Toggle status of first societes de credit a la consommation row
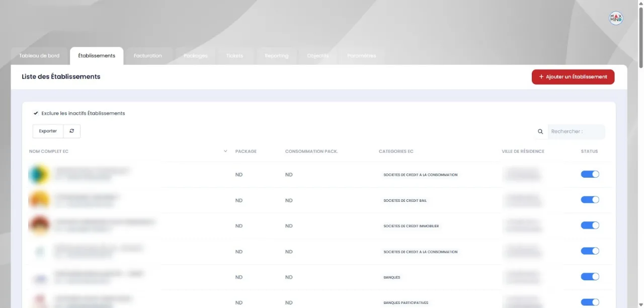Image resolution: width=644 pixels, height=308 pixels. [590, 174]
